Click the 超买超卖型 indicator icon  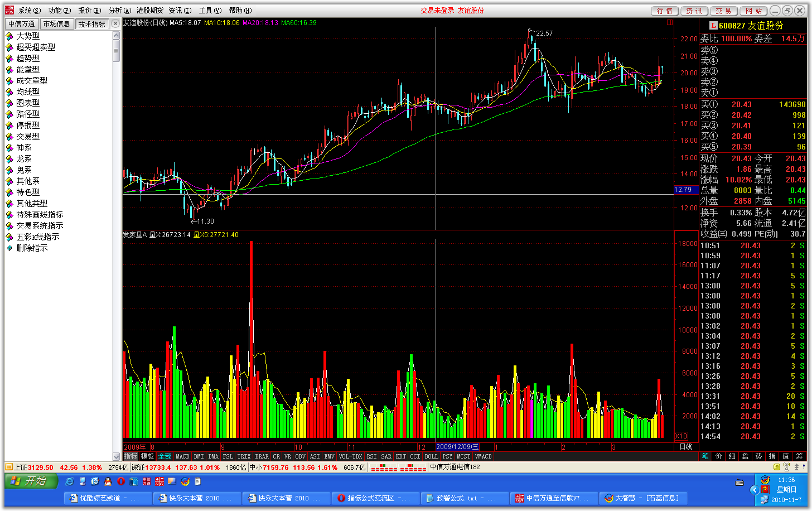click(9, 47)
